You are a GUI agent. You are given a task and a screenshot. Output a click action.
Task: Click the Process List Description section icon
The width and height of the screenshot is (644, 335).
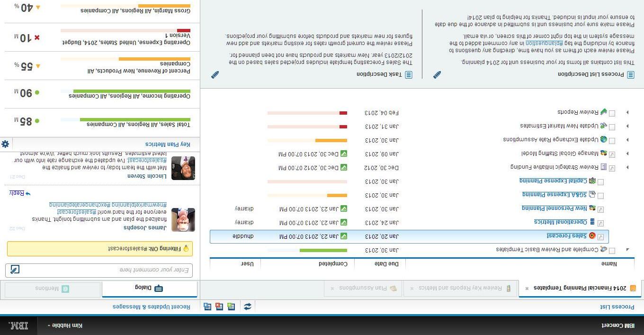[x=631, y=75]
